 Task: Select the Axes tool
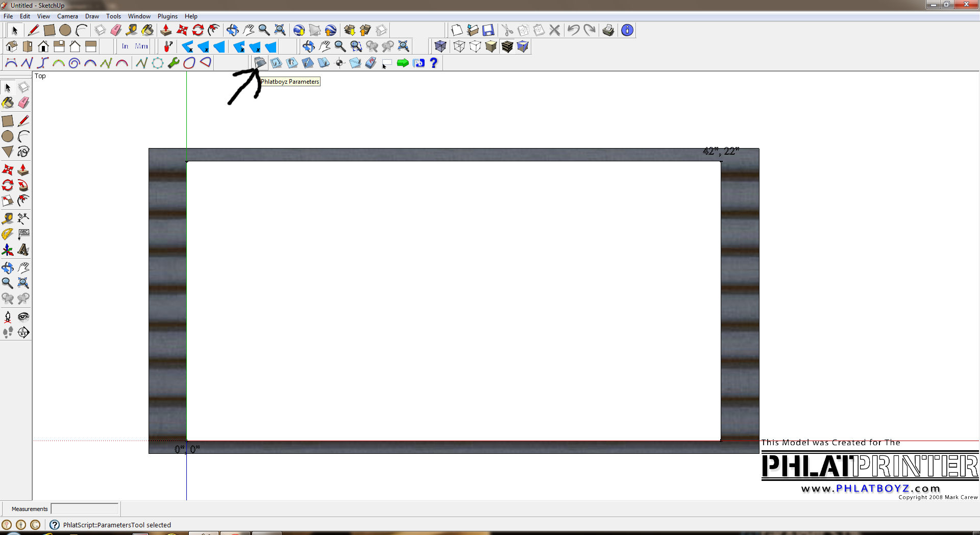click(8, 250)
